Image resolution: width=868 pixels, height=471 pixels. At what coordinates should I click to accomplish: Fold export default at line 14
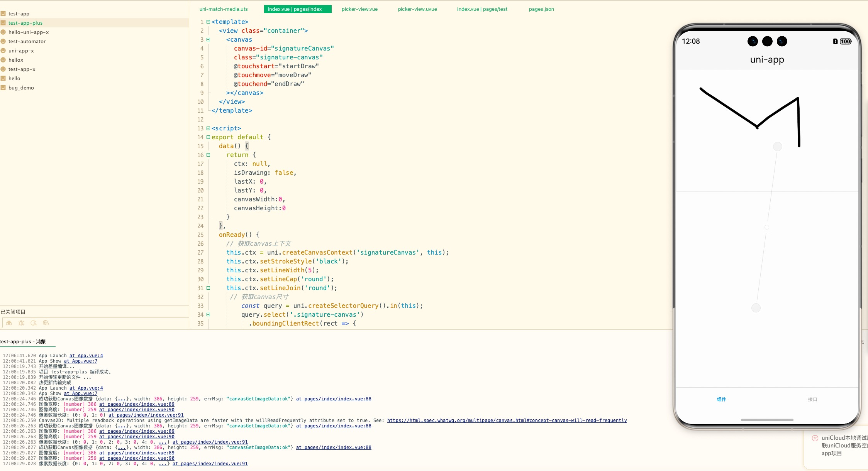click(x=209, y=137)
